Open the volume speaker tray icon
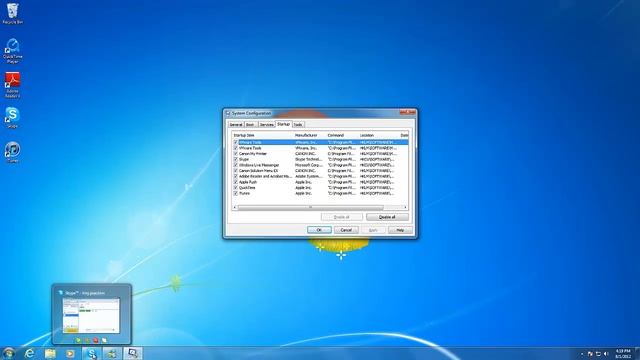 click(606, 354)
